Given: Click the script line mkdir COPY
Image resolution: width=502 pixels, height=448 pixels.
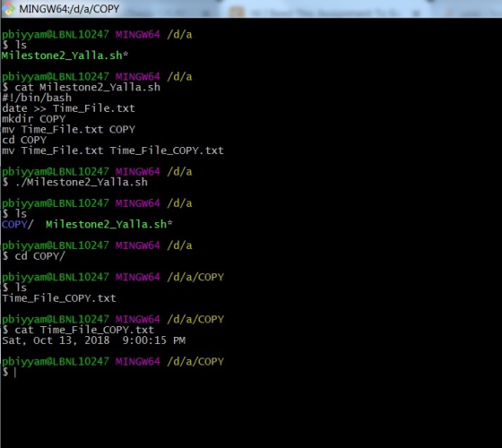Looking at the screenshot, I should click(x=34, y=118).
